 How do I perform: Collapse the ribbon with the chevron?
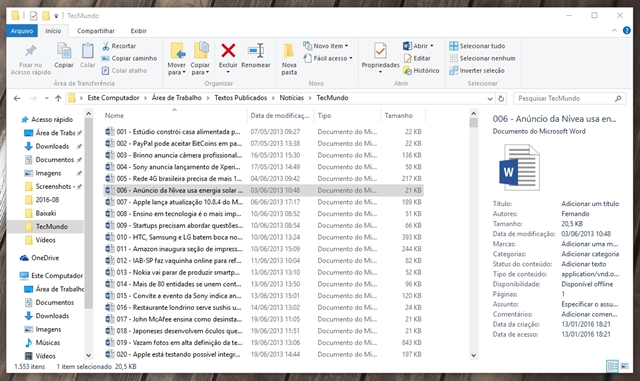tap(614, 31)
